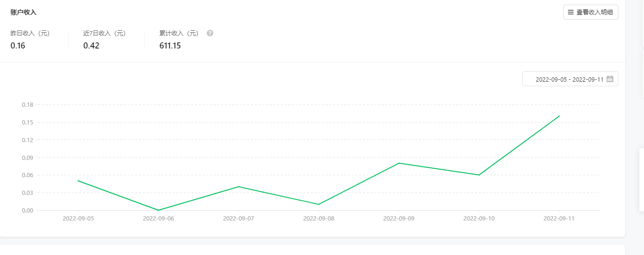Select the 近7日收入 0.42 statistic
Screen dimensions: 644x255
(105, 40)
